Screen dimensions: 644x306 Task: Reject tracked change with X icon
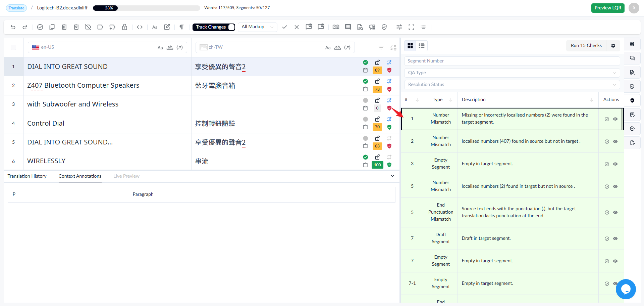tap(297, 27)
